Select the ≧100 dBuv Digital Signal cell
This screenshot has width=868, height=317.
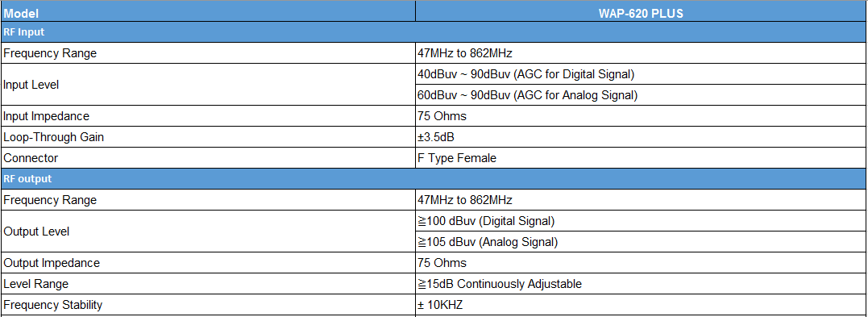pyautogui.click(x=641, y=221)
